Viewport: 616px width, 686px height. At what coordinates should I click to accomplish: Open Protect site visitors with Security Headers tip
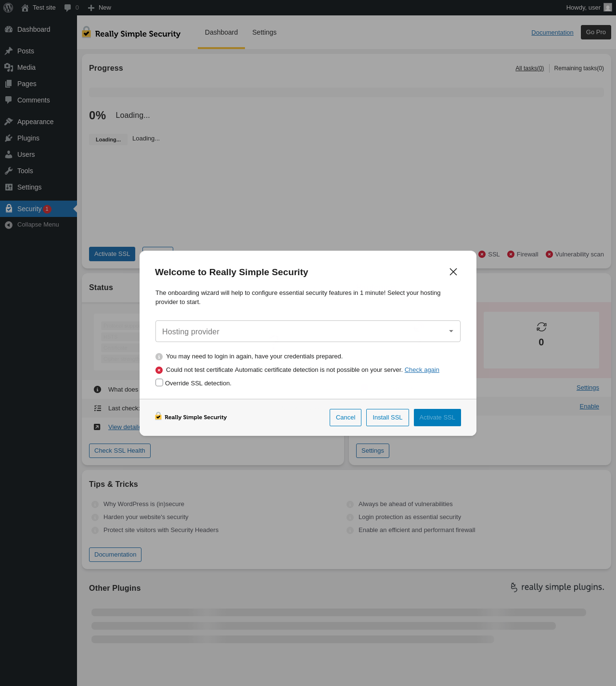coord(161,530)
